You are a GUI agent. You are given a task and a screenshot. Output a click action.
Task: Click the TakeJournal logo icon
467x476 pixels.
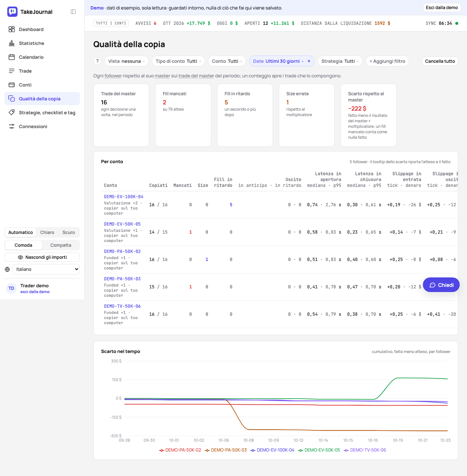click(x=12, y=12)
